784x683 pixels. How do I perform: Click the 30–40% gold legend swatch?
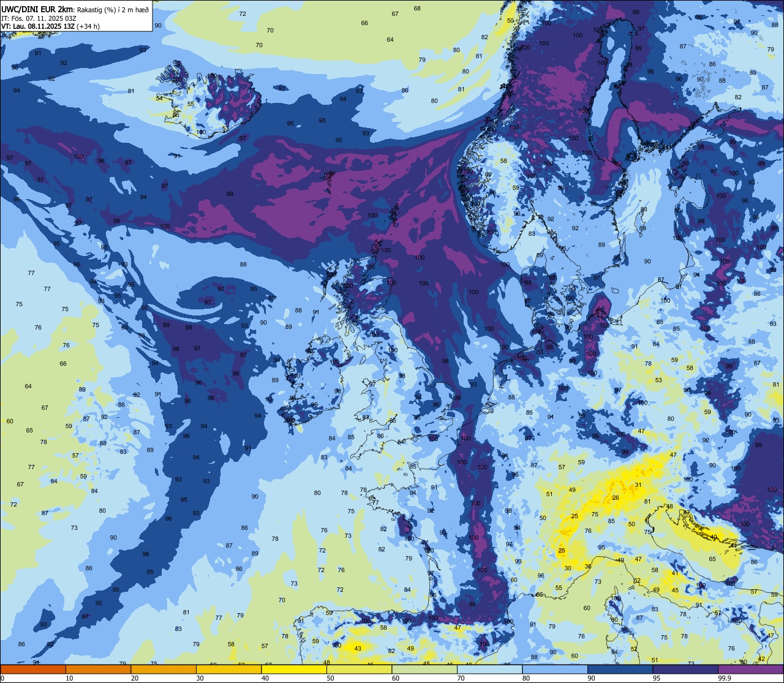(228, 670)
